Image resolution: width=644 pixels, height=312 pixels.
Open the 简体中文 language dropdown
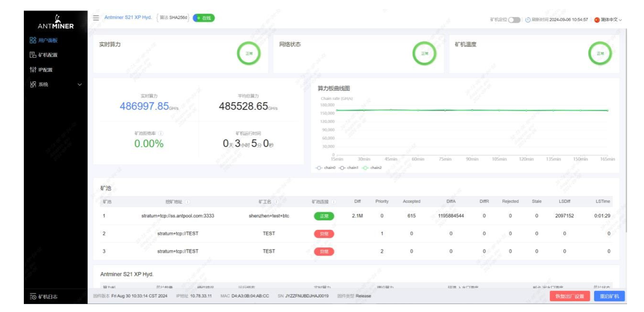click(x=608, y=20)
